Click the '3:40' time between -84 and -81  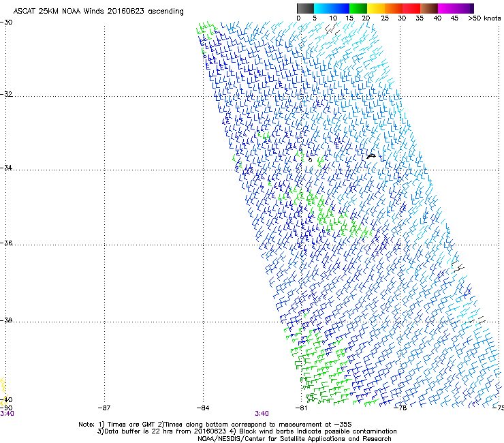pyautogui.click(x=262, y=414)
